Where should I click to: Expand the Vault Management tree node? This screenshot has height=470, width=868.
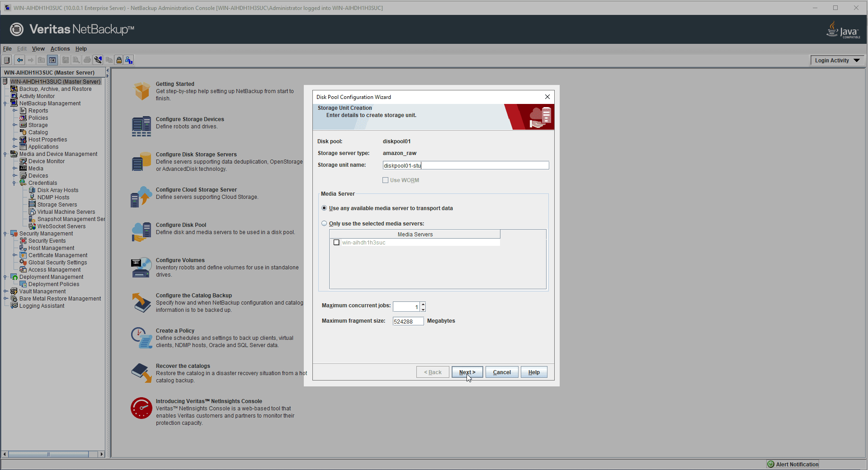click(5, 291)
